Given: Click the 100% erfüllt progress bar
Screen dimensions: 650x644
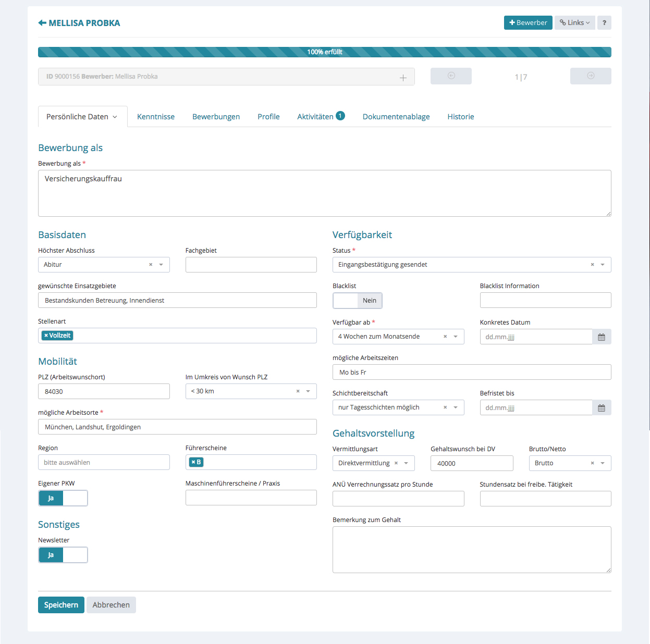Looking at the screenshot, I should coord(324,52).
